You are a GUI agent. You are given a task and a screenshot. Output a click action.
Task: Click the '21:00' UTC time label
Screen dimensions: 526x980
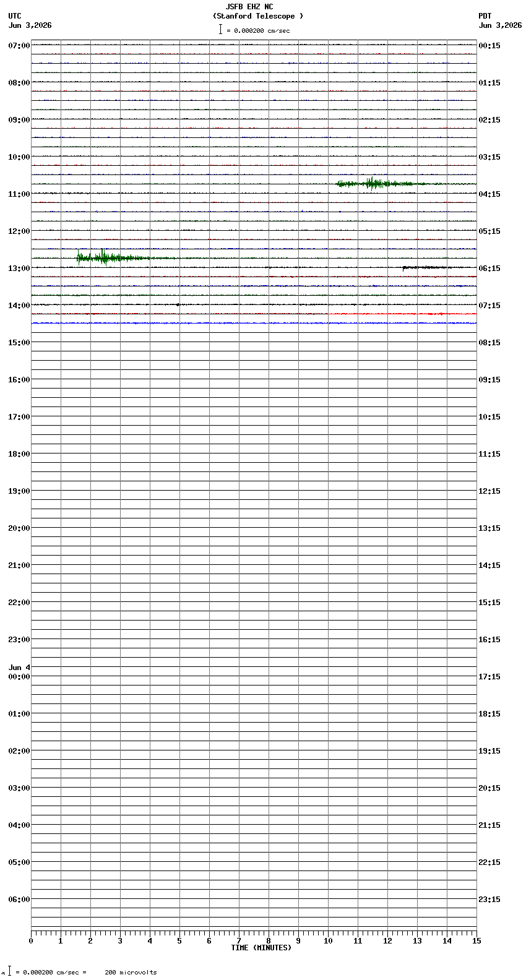19,565
